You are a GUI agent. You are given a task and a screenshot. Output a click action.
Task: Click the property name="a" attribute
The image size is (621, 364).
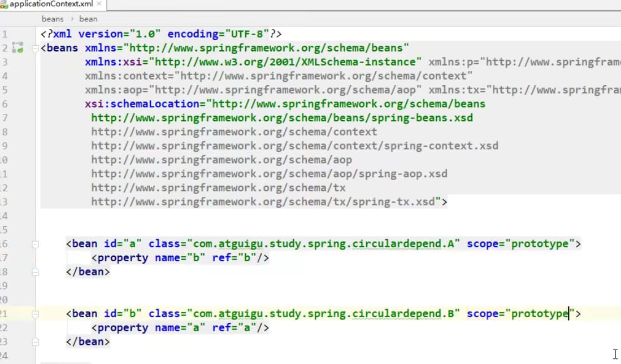point(180,328)
